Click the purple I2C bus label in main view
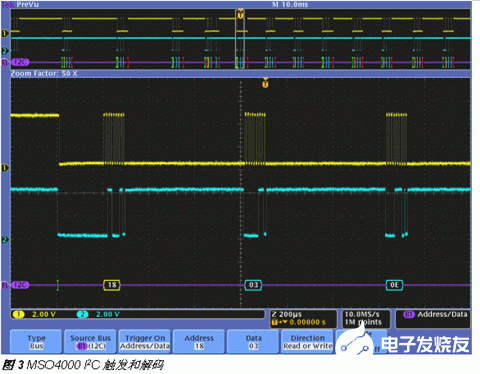 coord(20,285)
